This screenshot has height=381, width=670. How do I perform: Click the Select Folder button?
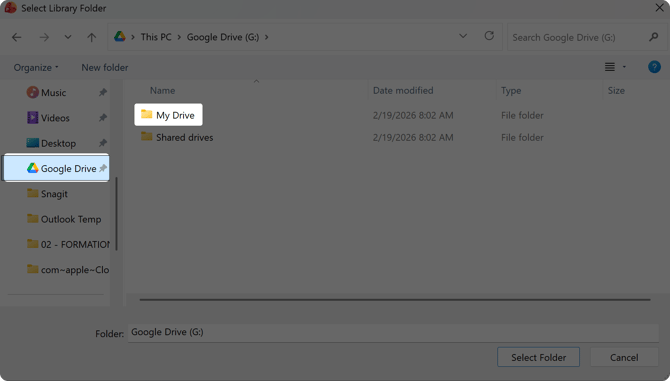click(538, 357)
